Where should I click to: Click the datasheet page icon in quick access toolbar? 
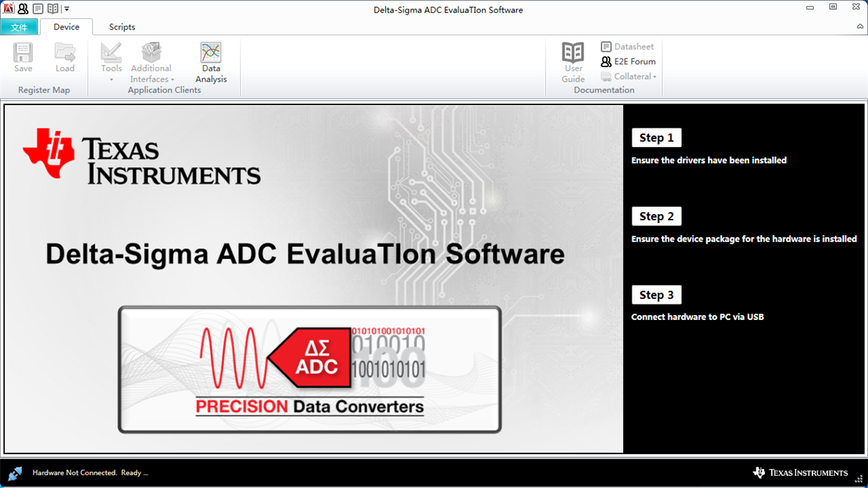pyautogui.click(x=38, y=9)
